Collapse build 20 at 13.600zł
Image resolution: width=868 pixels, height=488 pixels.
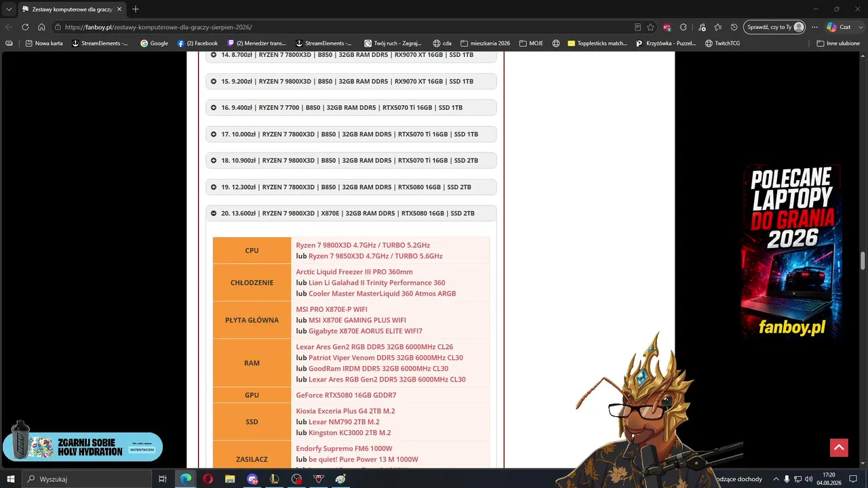351,213
